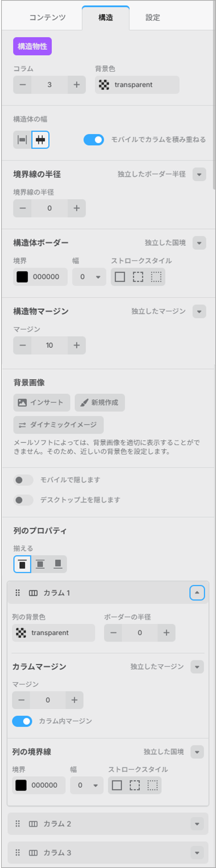216x868 pixels.
Task: Align columns to bottom
Action: click(x=58, y=564)
